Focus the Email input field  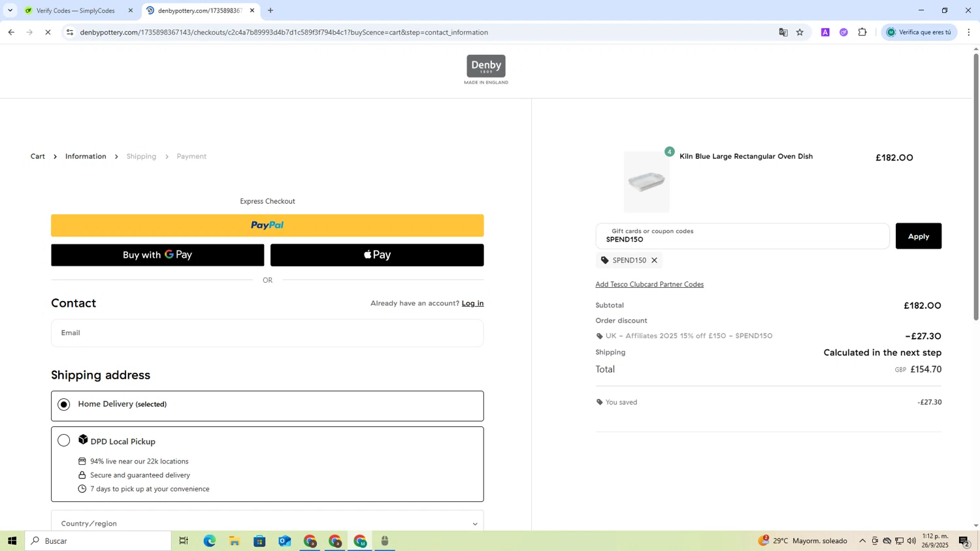pyautogui.click(x=267, y=333)
